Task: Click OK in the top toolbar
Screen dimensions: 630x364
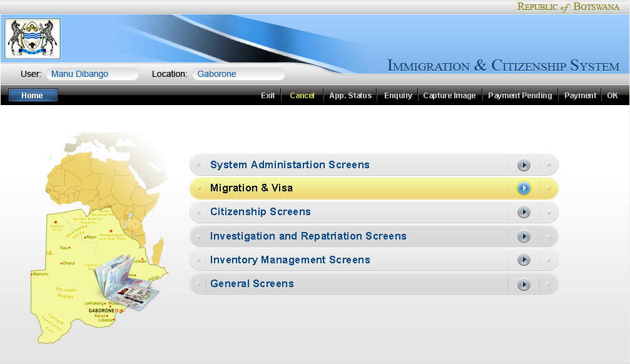Action: point(612,96)
